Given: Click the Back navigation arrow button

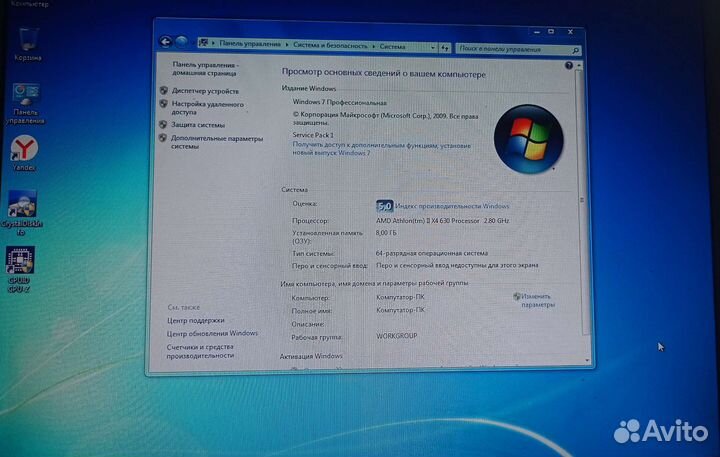Looking at the screenshot, I should point(166,42).
